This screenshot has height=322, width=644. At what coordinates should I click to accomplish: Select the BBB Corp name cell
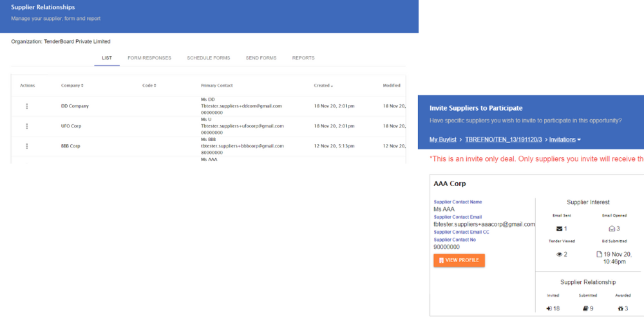[x=71, y=146]
